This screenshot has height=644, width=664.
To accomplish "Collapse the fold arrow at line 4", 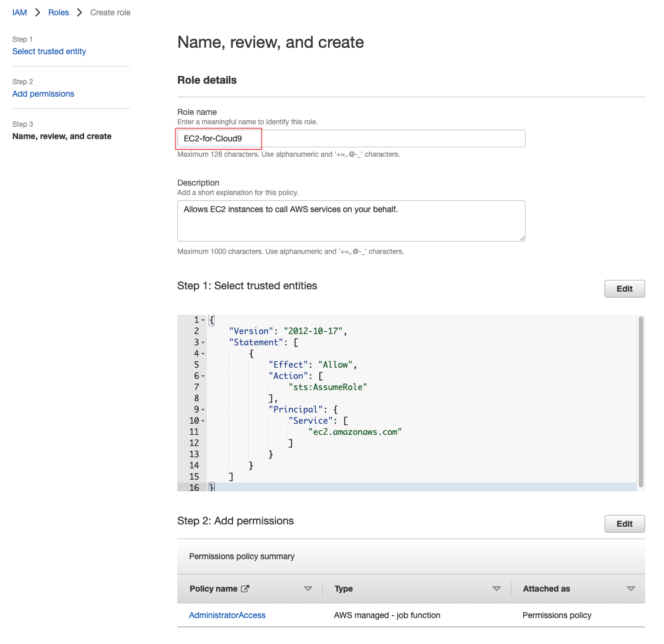I will [x=203, y=354].
